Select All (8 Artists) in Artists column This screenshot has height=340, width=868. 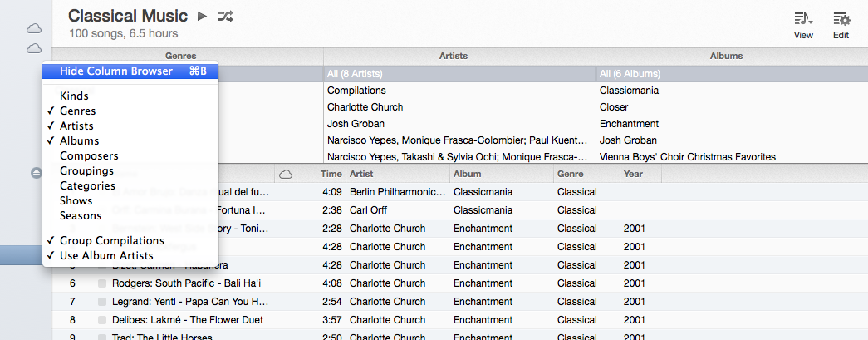tap(459, 74)
